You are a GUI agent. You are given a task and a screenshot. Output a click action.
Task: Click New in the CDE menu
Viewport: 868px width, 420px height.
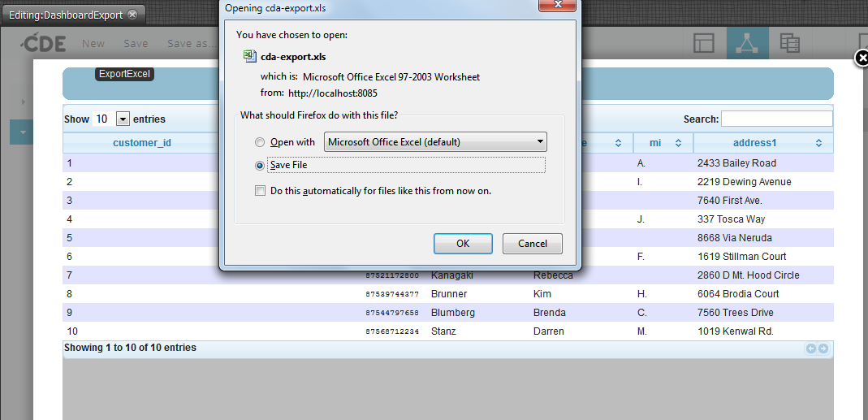[x=93, y=43]
